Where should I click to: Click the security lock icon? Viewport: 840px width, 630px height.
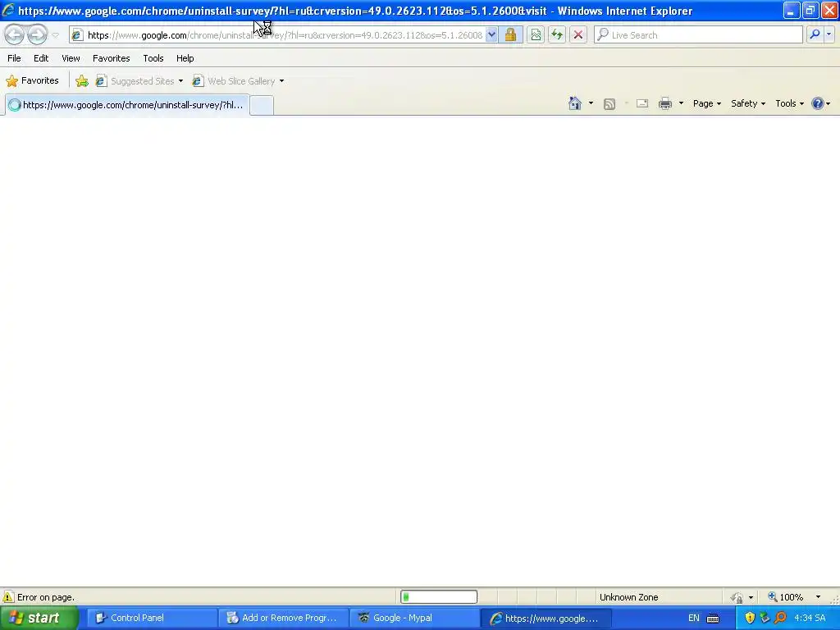(x=510, y=35)
